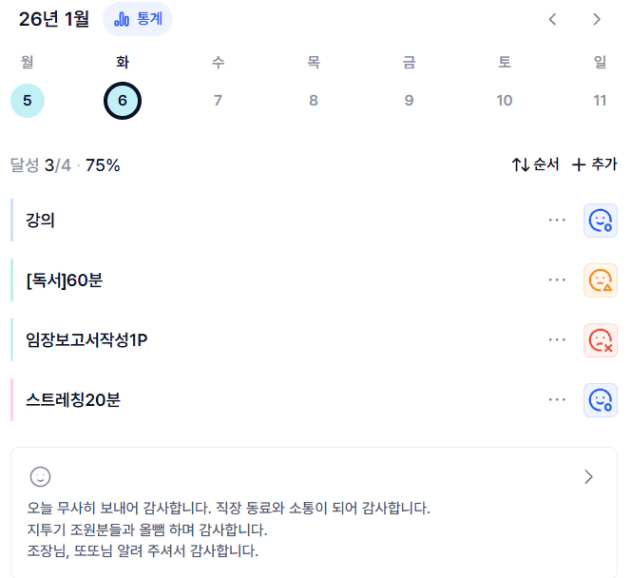
Task: Click the smiley icon in the diary note card
Action: pyautogui.click(x=40, y=477)
